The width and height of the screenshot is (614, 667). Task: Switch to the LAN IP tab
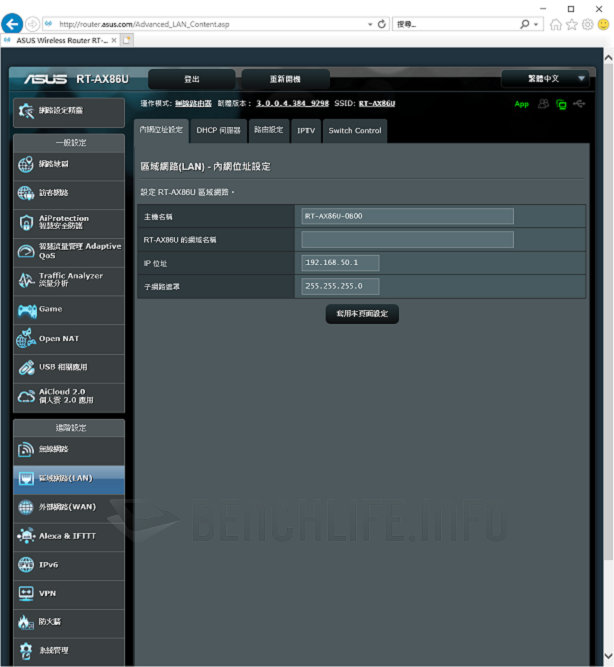[x=161, y=130]
